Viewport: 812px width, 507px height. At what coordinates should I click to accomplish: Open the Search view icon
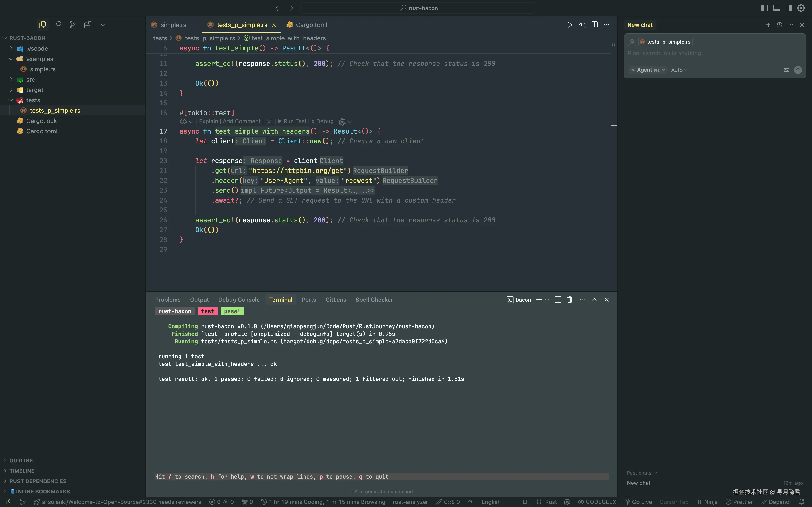coord(58,24)
